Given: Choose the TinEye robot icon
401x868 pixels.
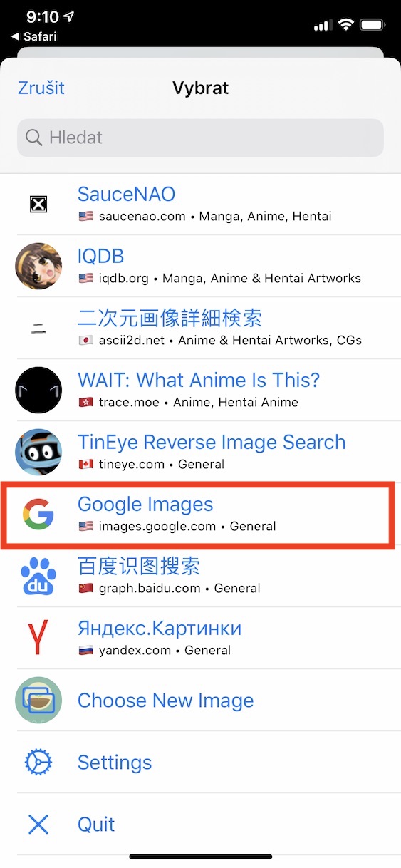Looking at the screenshot, I should coord(38,452).
